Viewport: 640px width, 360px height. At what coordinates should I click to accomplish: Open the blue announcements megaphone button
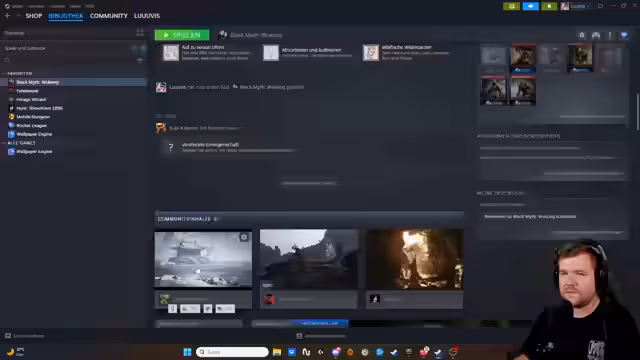click(530, 6)
